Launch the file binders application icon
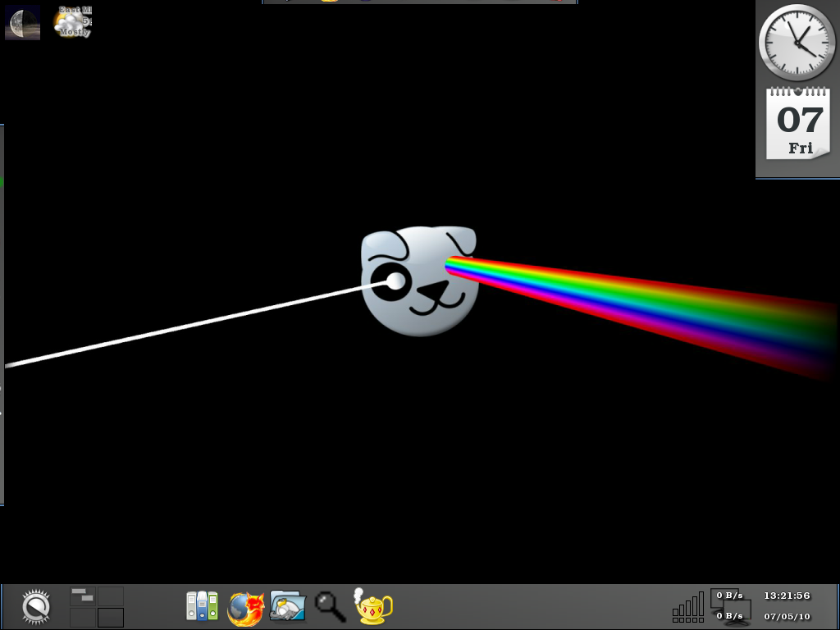 (202, 606)
